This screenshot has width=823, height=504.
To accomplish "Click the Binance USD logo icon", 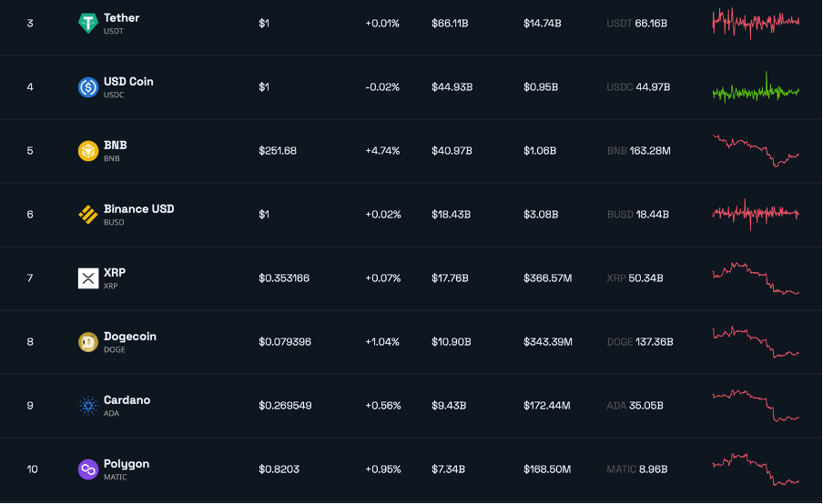I will click(x=88, y=215).
